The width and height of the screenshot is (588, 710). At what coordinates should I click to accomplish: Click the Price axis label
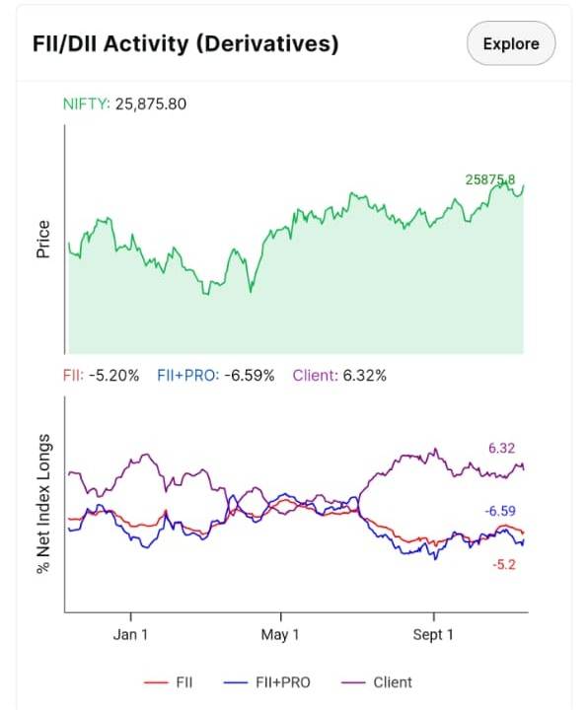tap(43, 239)
